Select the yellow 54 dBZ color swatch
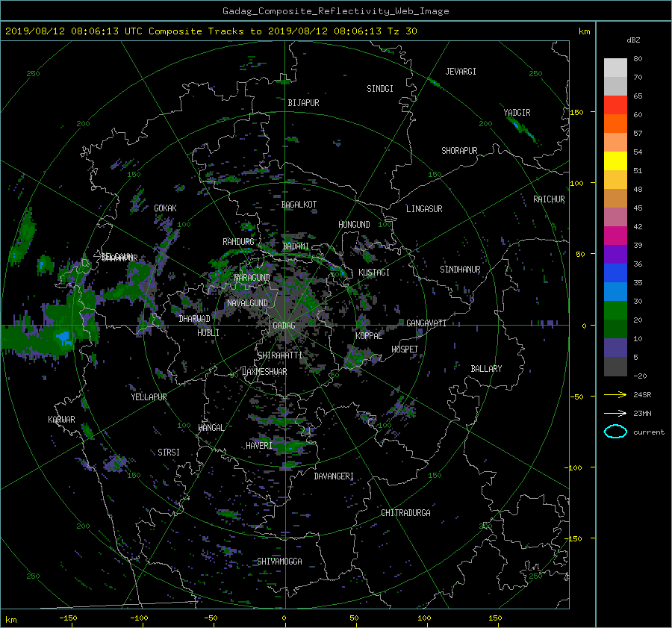The height and width of the screenshot is (628, 672). coord(615,161)
